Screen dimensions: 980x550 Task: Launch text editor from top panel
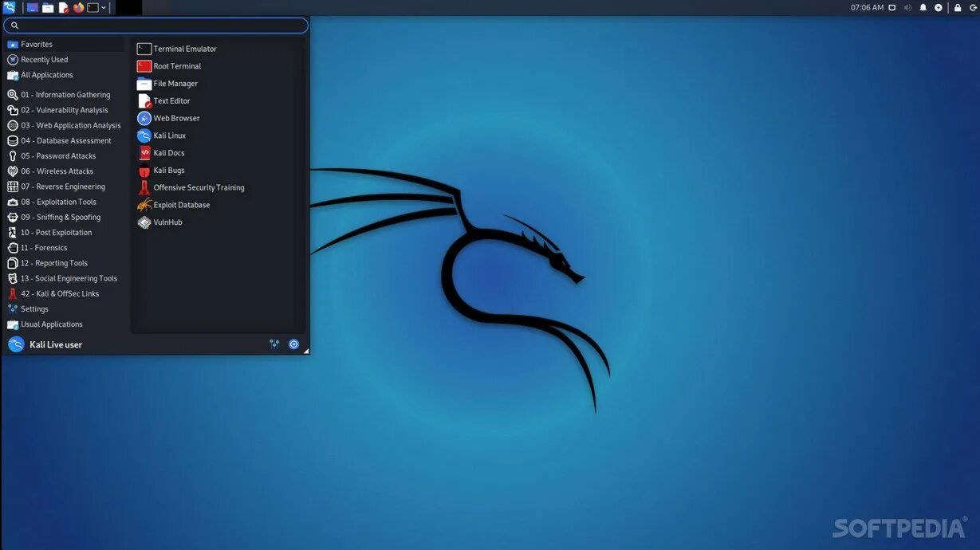pos(64,7)
